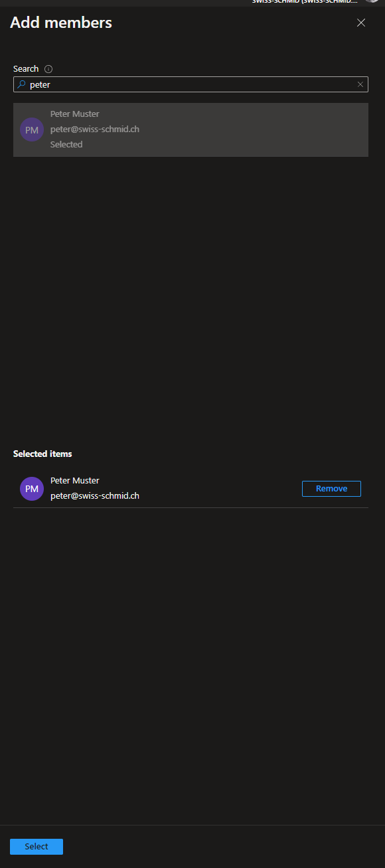Click the magnifier icon in search box
Screen dimensions: 385x868
point(21,84)
